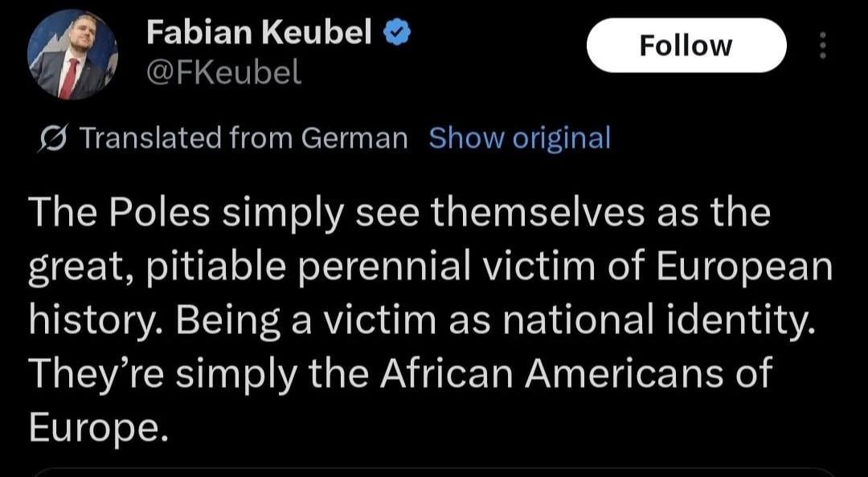Click the line starting 'The Poles simply see'
This screenshot has height=477, width=868.
coord(399,214)
